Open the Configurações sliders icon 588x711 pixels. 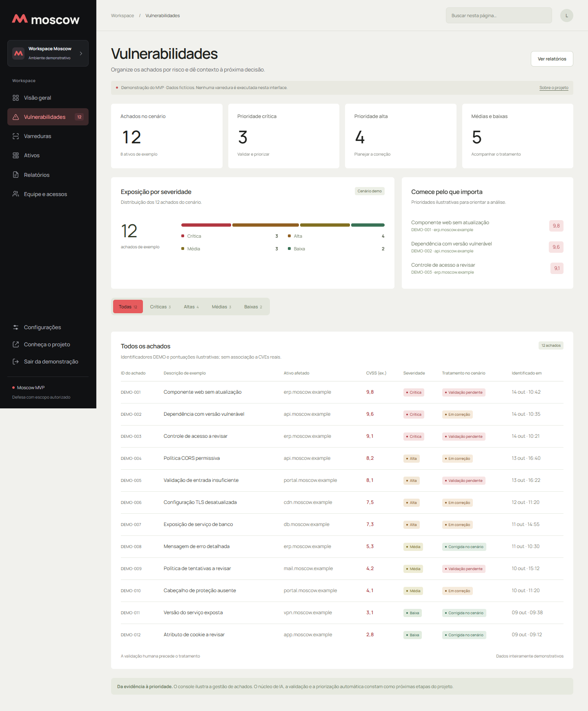pos(16,327)
